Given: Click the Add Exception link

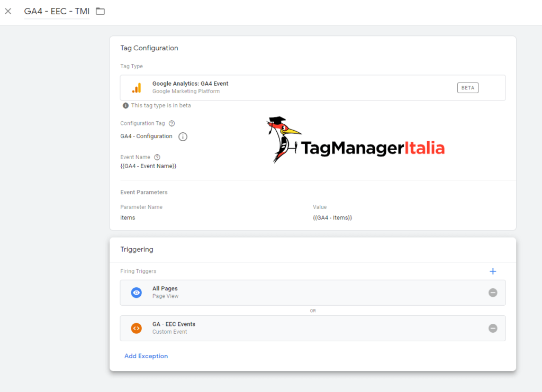Looking at the screenshot, I should 146,356.
